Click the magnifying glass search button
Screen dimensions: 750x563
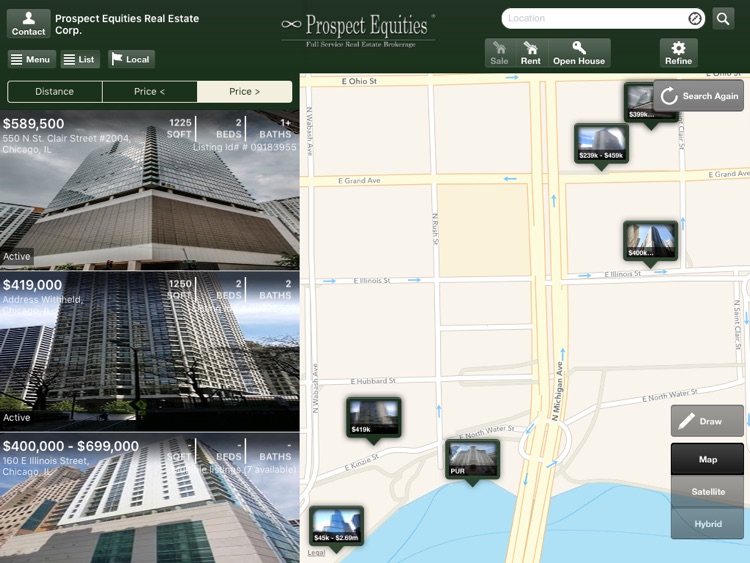pos(723,19)
